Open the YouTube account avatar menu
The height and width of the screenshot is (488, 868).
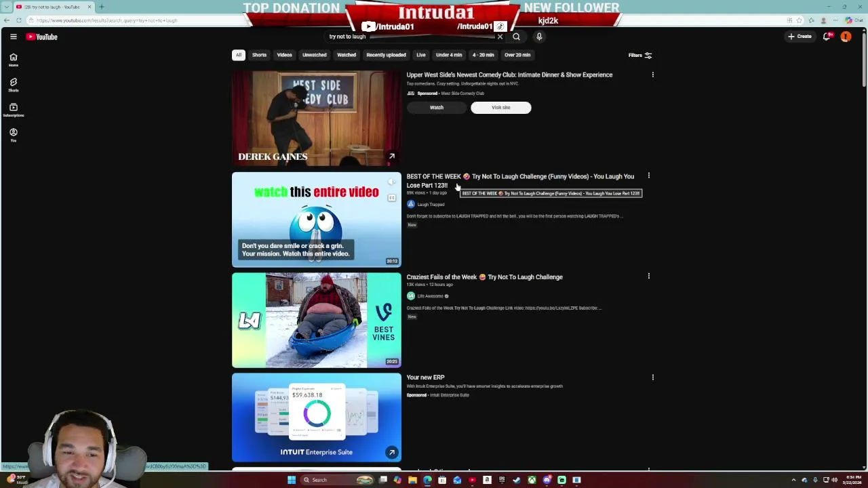(846, 37)
